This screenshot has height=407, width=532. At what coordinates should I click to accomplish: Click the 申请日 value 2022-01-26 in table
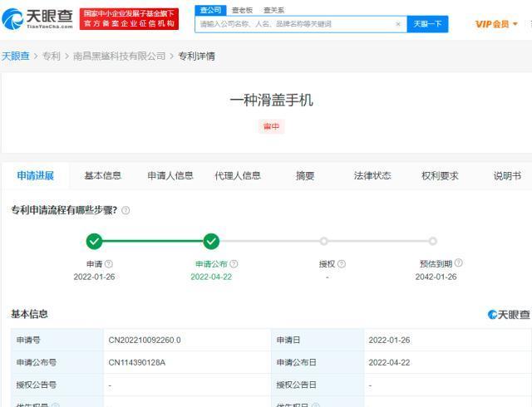pyautogui.click(x=389, y=341)
